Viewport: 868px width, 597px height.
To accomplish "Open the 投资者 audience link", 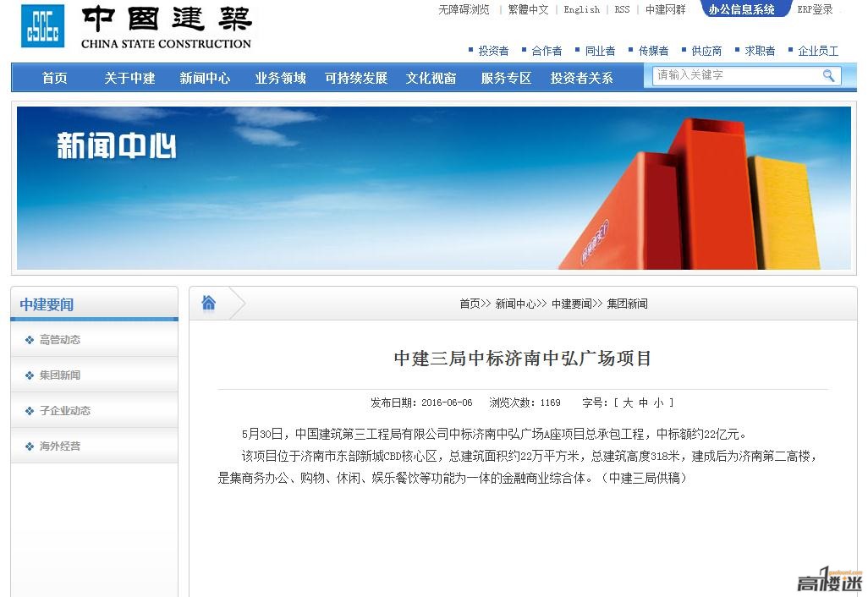I will (493, 51).
